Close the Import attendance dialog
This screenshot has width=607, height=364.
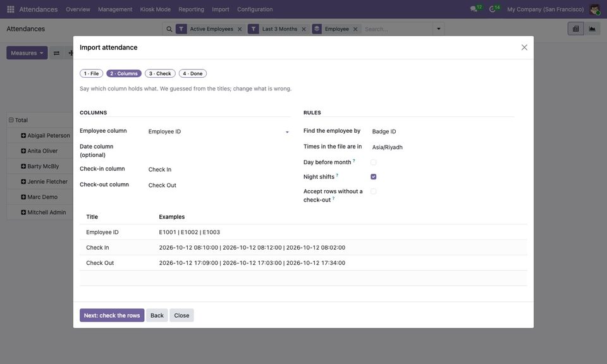(524, 47)
